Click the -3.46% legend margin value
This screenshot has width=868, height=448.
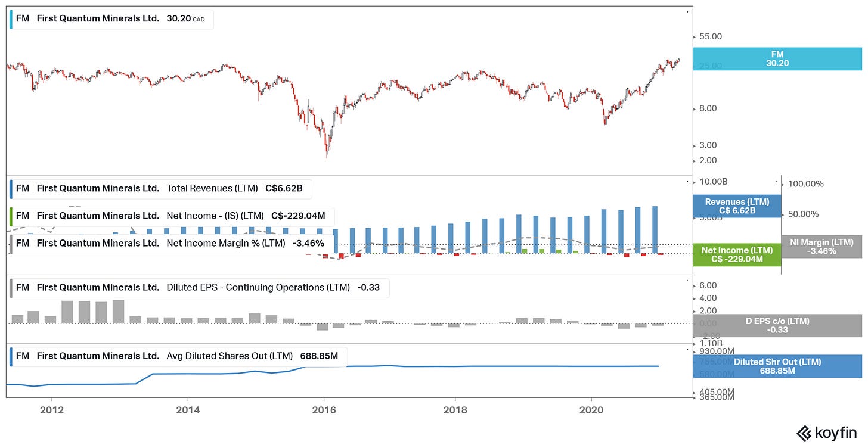coord(308,243)
